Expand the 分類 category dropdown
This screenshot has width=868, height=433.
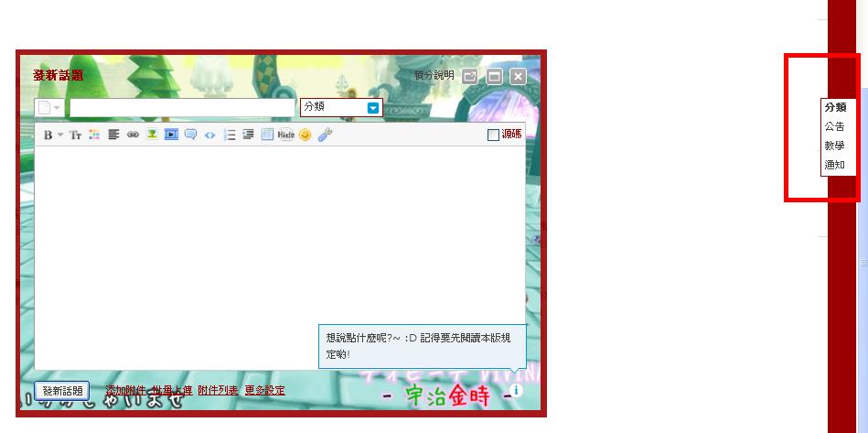373,107
